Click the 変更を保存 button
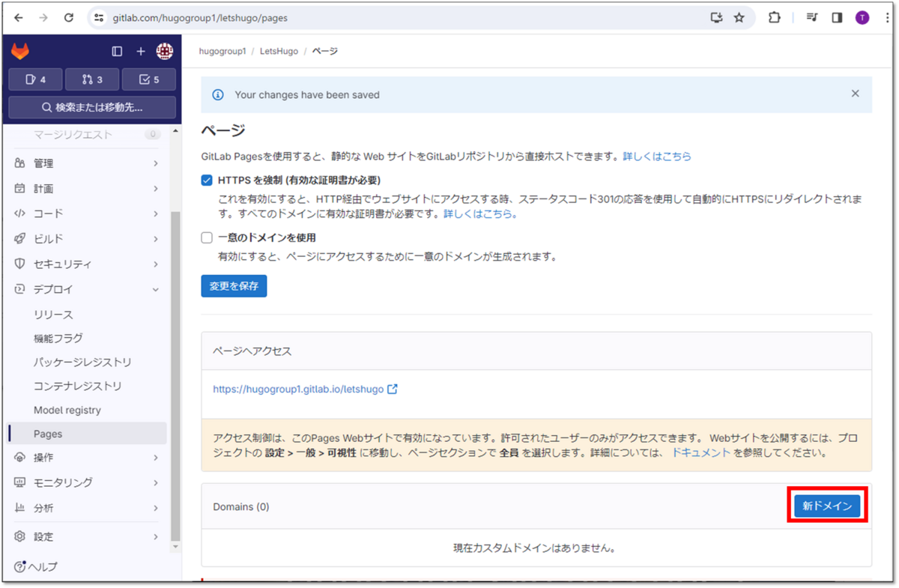899x588 pixels. [234, 286]
